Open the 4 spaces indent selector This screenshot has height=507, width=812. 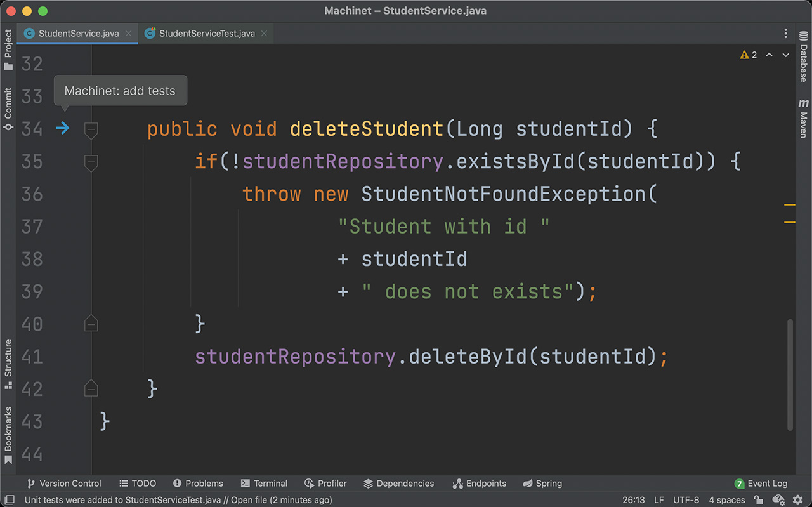(726, 500)
